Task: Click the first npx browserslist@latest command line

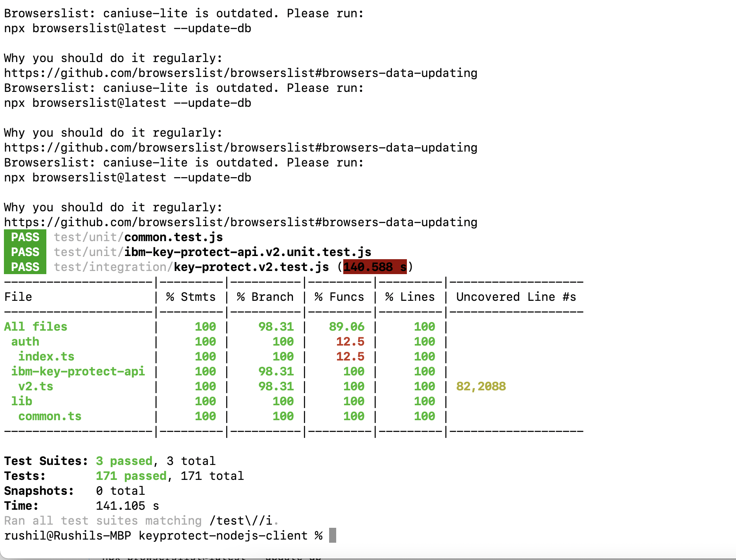Action: click(128, 28)
